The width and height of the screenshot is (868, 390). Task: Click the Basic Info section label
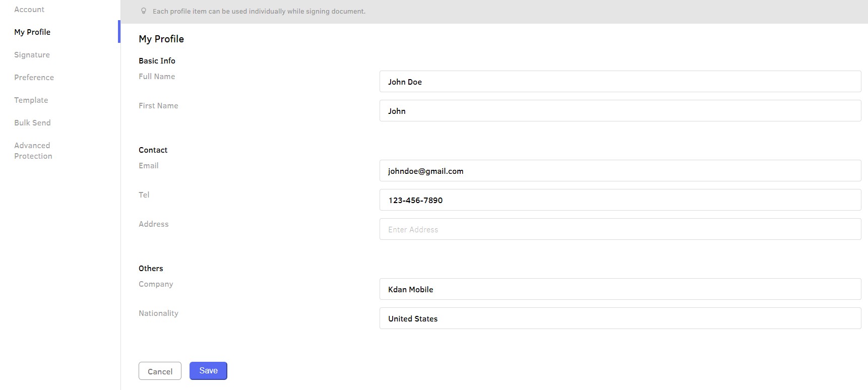(157, 61)
